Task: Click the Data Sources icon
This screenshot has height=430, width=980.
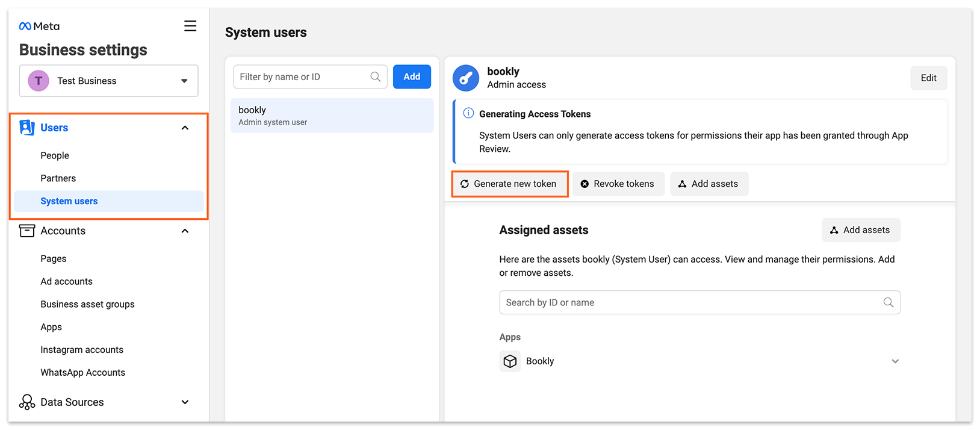Action: (x=27, y=402)
